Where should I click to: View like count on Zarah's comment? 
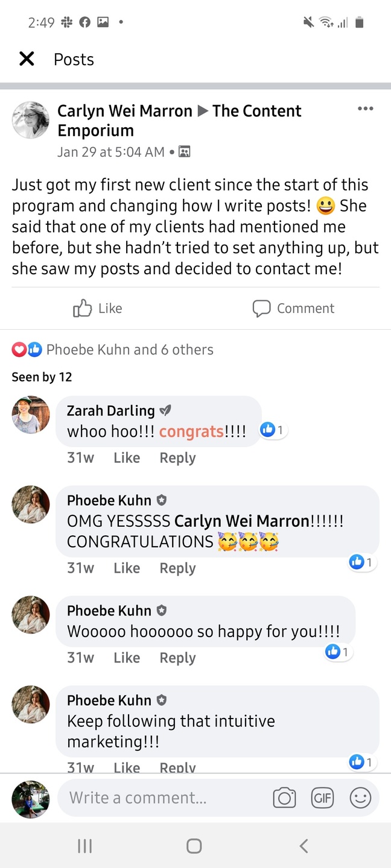273,430
